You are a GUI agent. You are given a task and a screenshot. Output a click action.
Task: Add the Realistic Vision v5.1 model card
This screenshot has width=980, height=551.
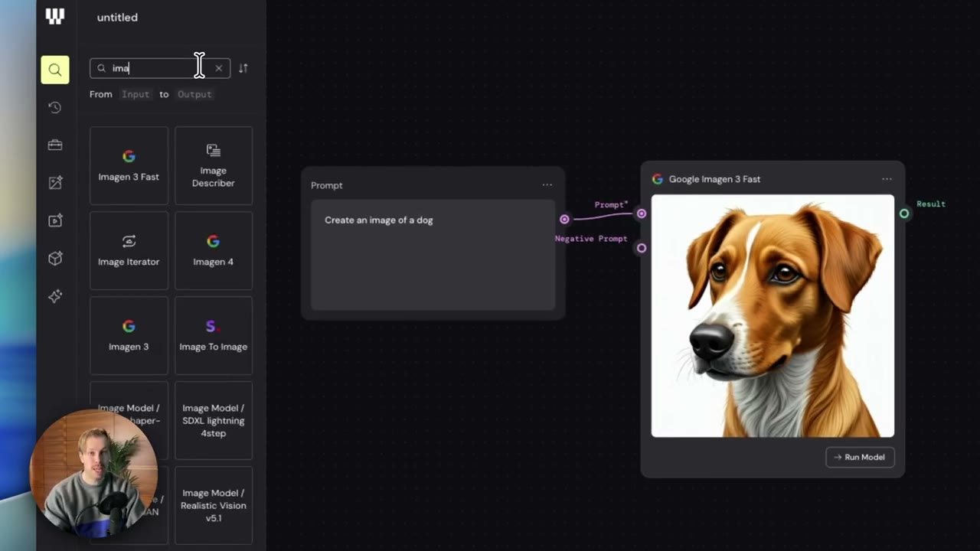click(x=214, y=505)
